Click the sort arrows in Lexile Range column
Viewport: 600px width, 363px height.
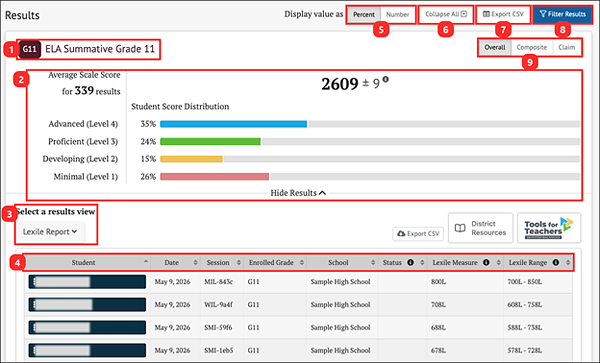pyautogui.click(x=568, y=262)
